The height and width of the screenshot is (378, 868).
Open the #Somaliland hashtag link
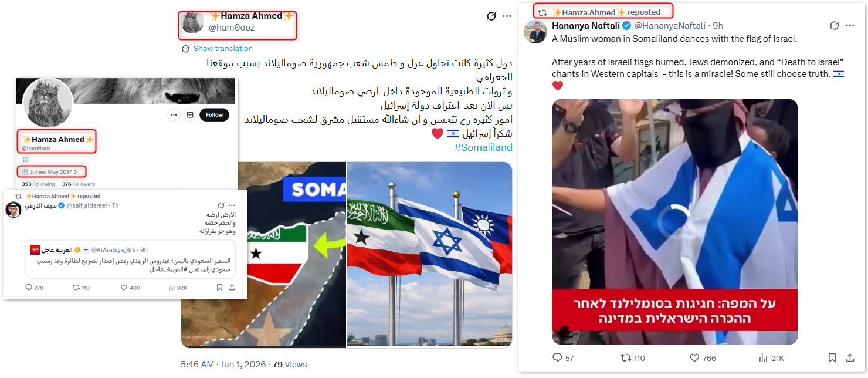(483, 147)
